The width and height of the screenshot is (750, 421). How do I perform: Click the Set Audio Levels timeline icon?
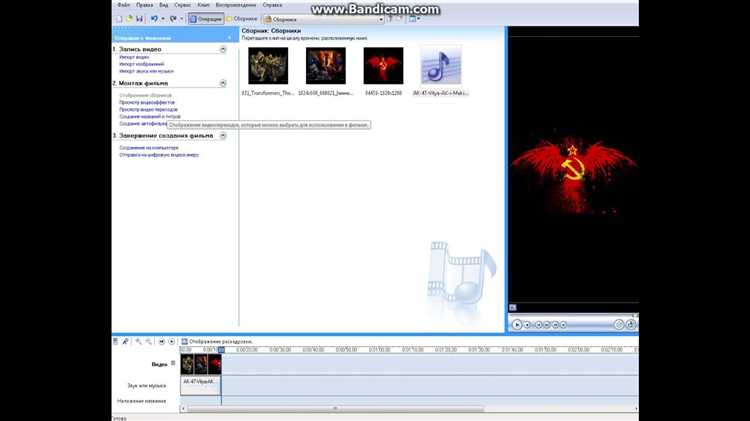tap(115, 342)
